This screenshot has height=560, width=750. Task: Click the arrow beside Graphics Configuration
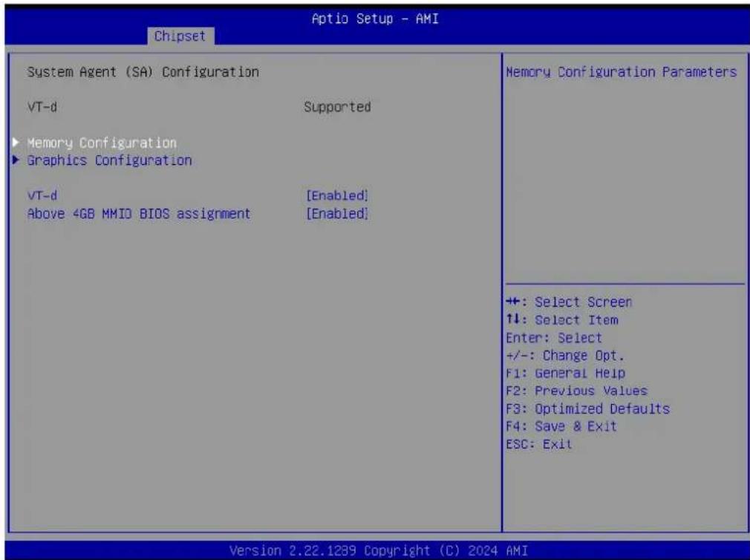(x=16, y=160)
